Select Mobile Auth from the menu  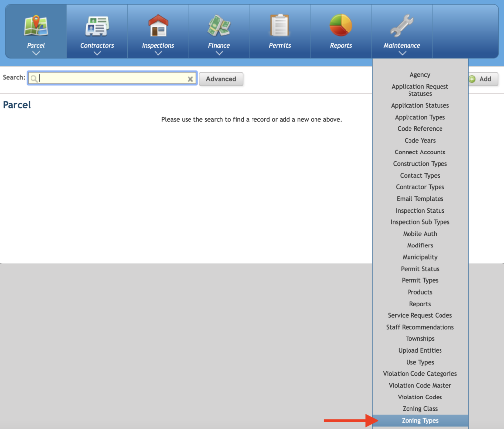click(420, 234)
